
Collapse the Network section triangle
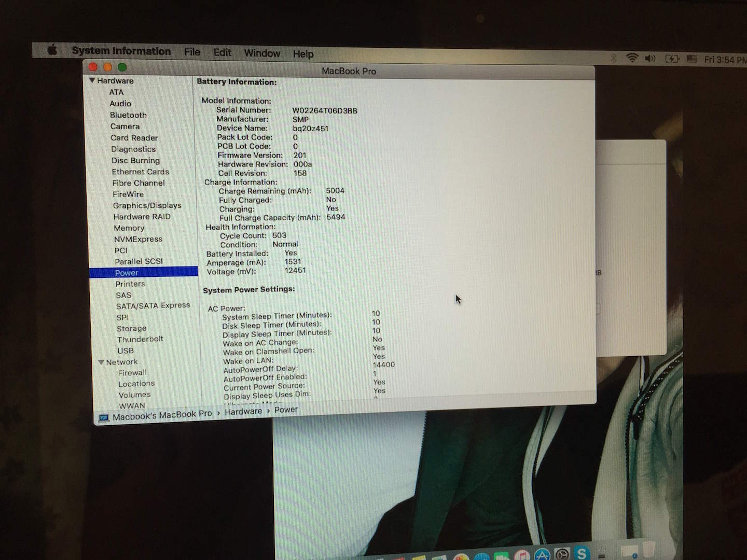point(101,362)
